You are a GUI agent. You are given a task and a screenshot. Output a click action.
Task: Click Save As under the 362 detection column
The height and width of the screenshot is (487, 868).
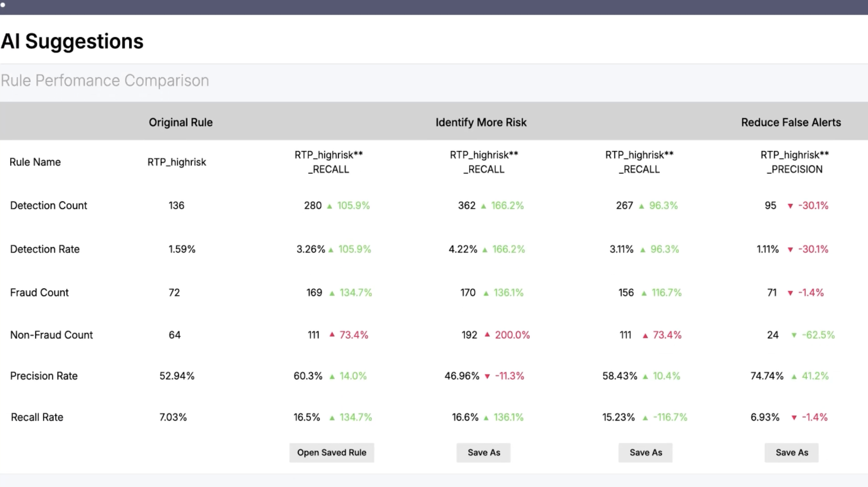coord(484,452)
